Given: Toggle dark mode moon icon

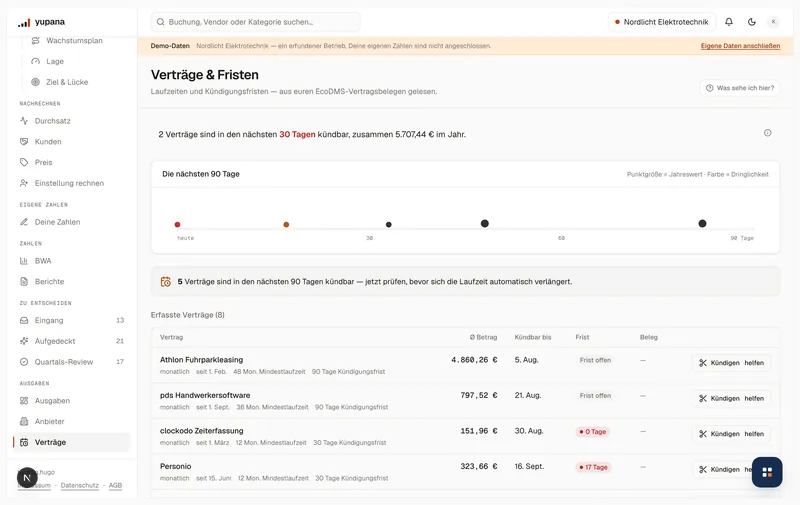Looking at the screenshot, I should [752, 22].
